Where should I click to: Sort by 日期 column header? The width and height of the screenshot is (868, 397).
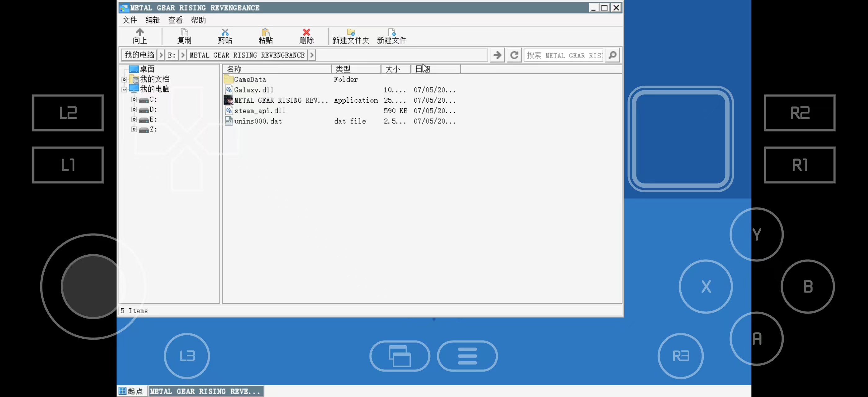(436, 69)
